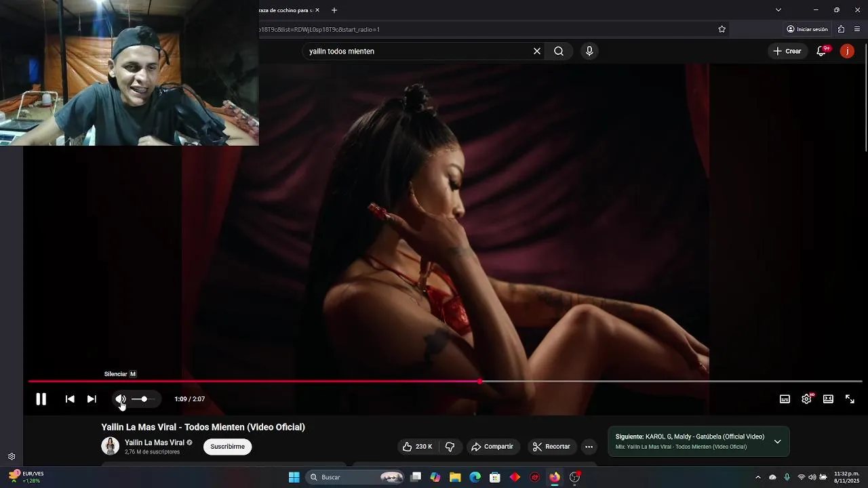Viewport: 868px width, 488px height.
Task: Open the Wi-Fi network tray icon
Action: pos(802,477)
